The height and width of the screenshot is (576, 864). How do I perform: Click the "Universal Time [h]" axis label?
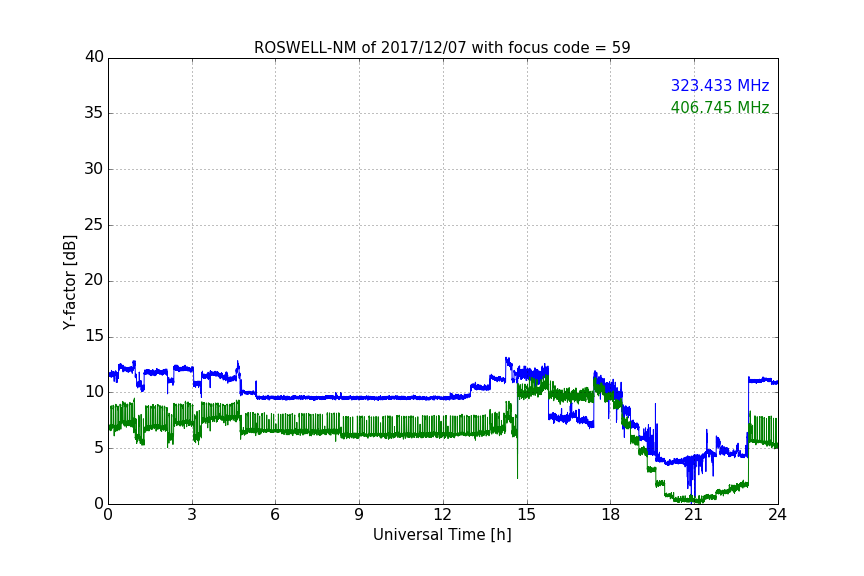coord(442,535)
